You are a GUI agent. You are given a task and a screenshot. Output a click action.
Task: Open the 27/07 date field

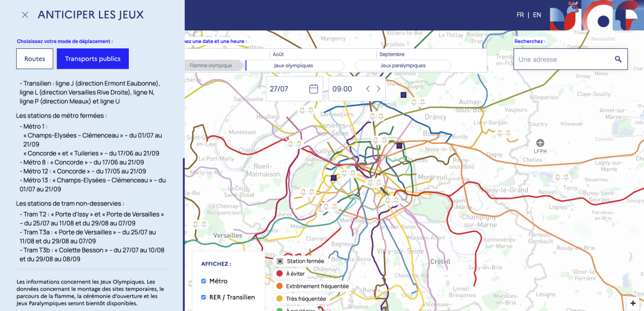[x=294, y=89]
